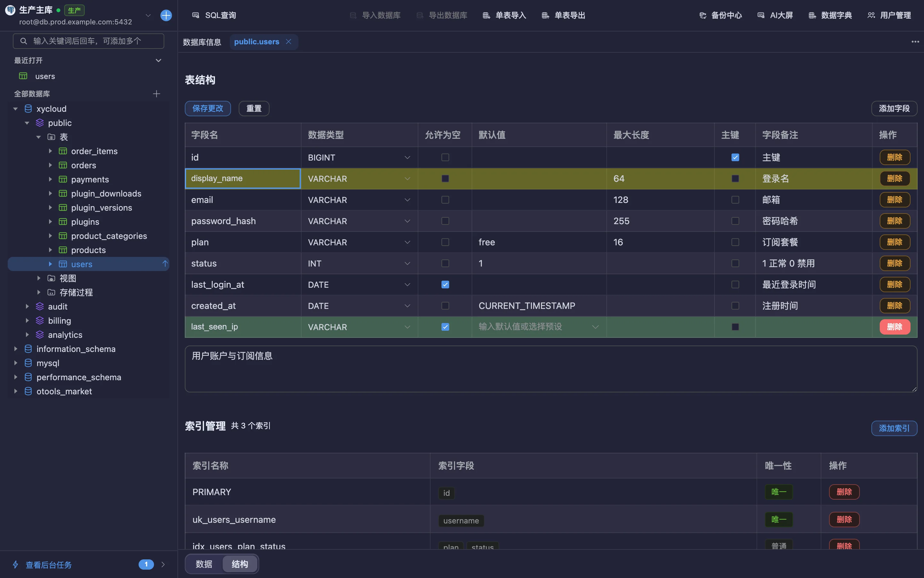Image resolution: width=924 pixels, height=578 pixels.
Task: Toggle nullable checkbox for status field
Action: pos(445,263)
